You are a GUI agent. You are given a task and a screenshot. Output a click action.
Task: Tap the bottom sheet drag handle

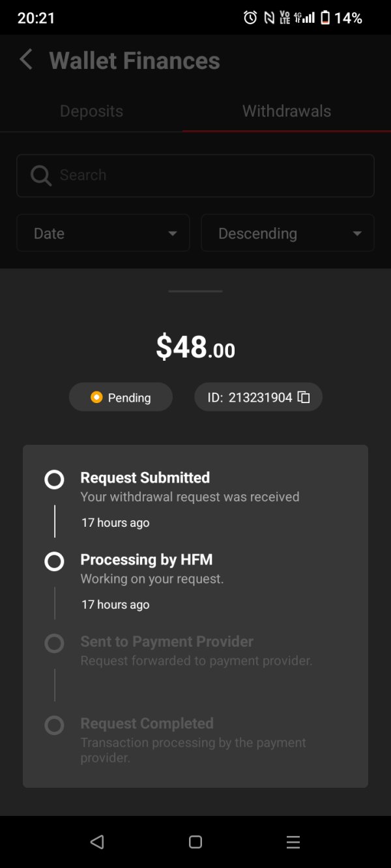[x=195, y=291]
